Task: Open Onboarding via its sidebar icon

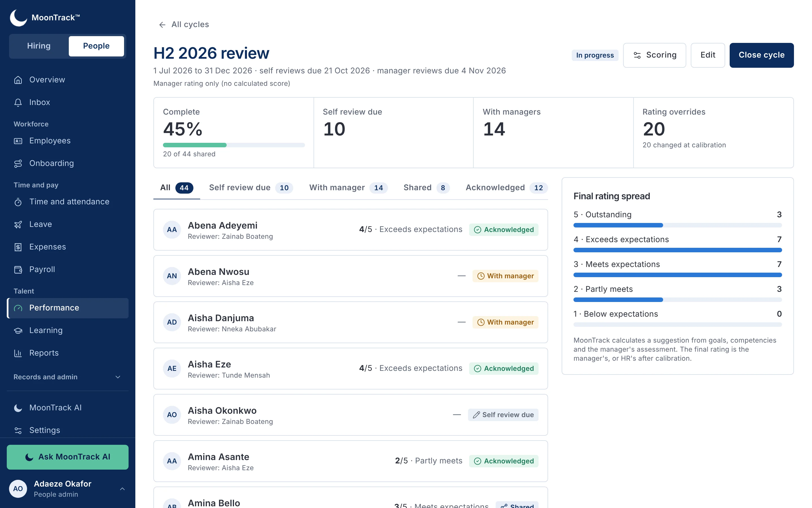Action: (x=18, y=164)
